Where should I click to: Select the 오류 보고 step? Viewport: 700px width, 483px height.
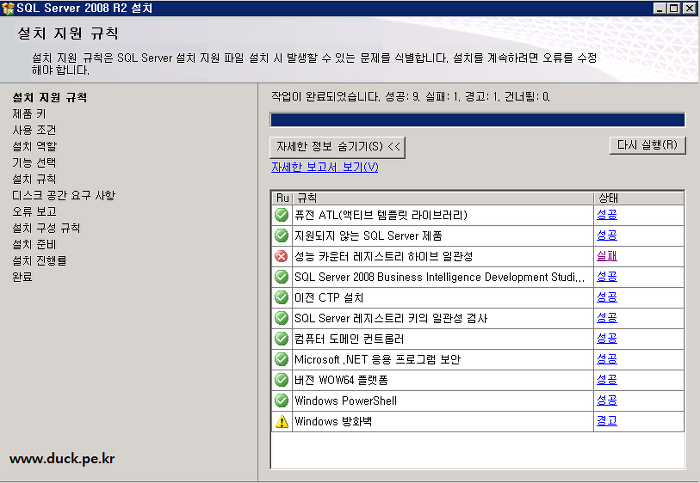pyautogui.click(x=34, y=211)
